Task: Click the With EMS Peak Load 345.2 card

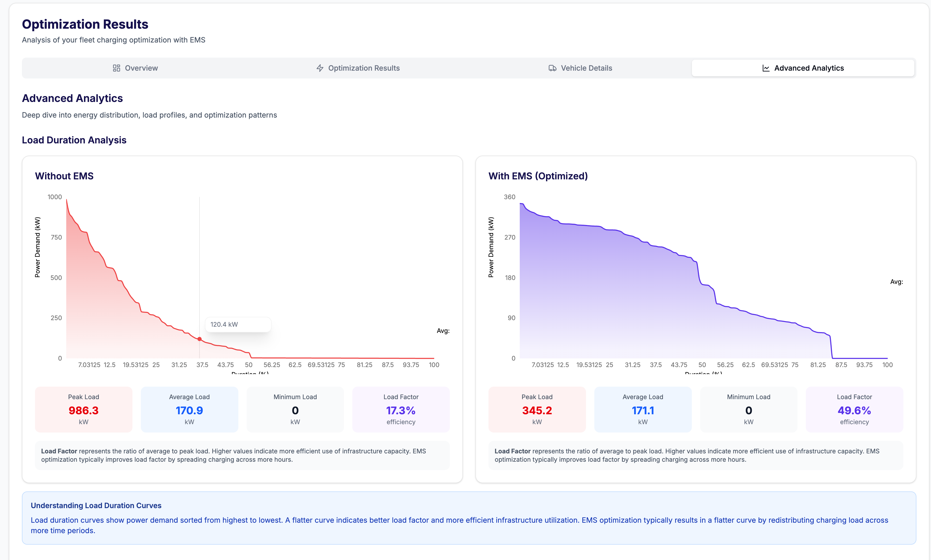Action: [537, 409]
